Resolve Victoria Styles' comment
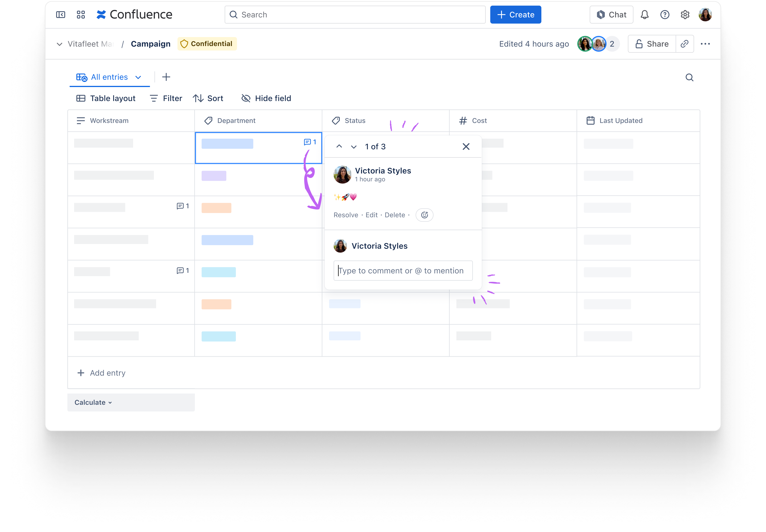The width and height of the screenshot is (766, 532). [x=346, y=215]
